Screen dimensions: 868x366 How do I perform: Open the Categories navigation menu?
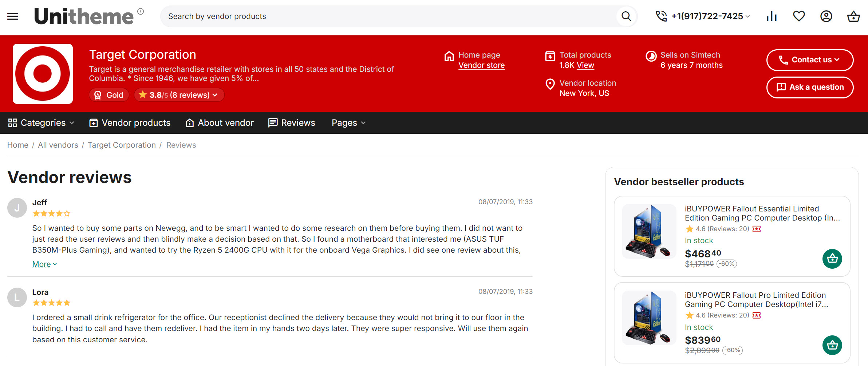(x=41, y=123)
